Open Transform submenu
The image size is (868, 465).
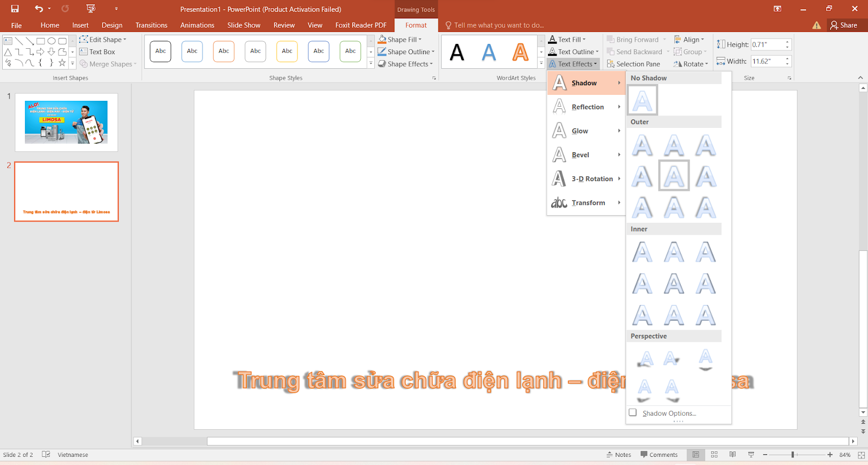[586, 202]
